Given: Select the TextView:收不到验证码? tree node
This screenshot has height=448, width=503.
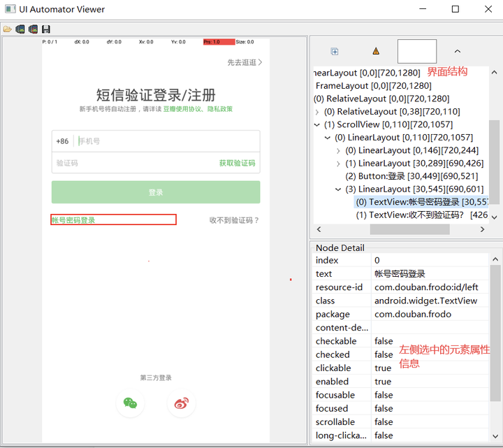Looking at the screenshot, I should [421, 215].
